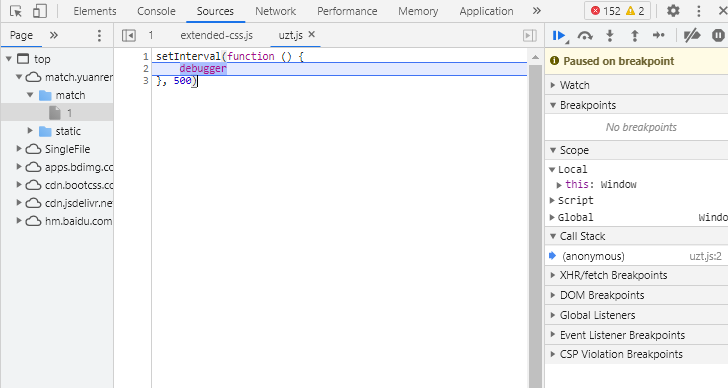Close the uzt.js file tab

[312, 34]
